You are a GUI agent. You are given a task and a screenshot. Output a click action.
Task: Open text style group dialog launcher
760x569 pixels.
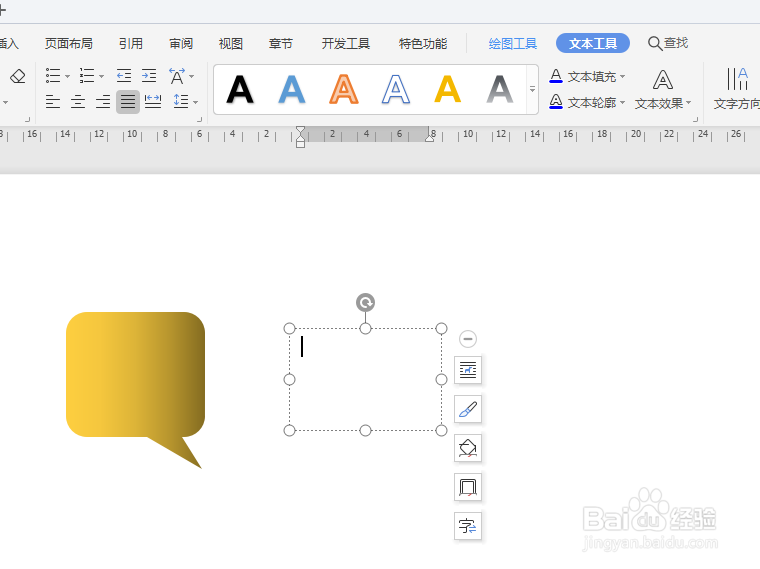click(x=696, y=119)
